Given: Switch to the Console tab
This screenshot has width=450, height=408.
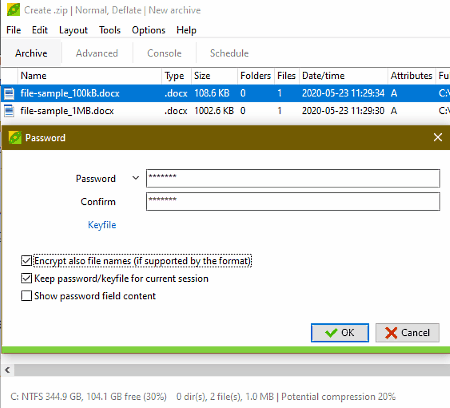Looking at the screenshot, I should click(164, 53).
